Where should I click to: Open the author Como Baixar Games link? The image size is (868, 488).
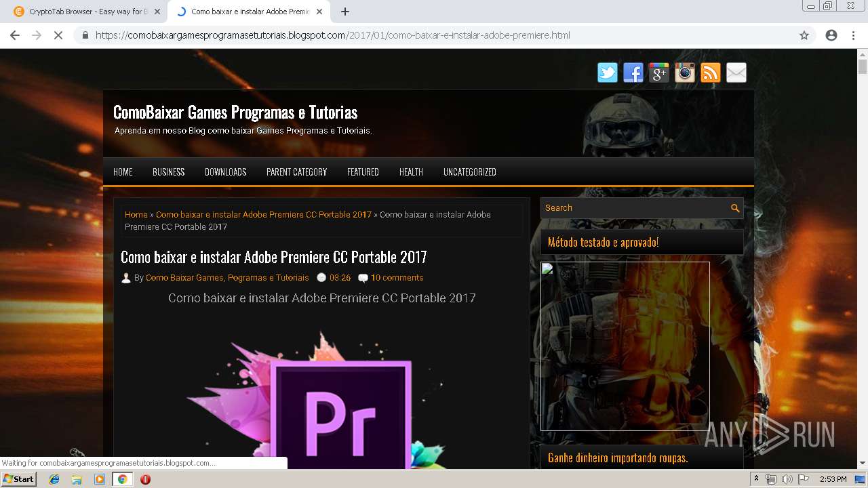tap(227, 278)
